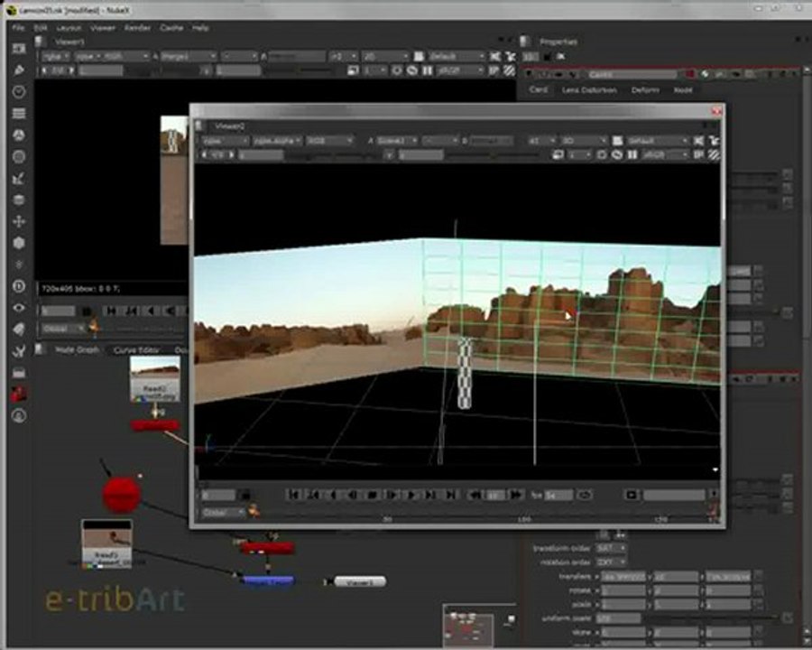Switch to the Deform tab

coord(645,89)
